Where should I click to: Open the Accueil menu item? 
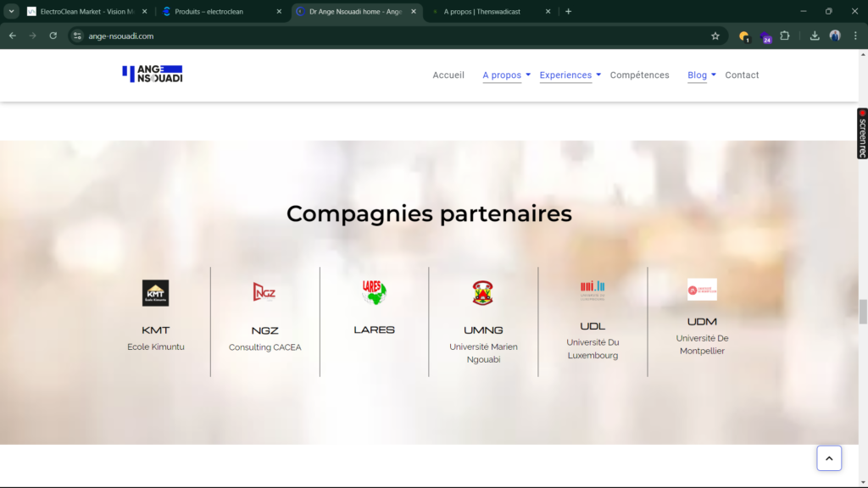(x=448, y=75)
